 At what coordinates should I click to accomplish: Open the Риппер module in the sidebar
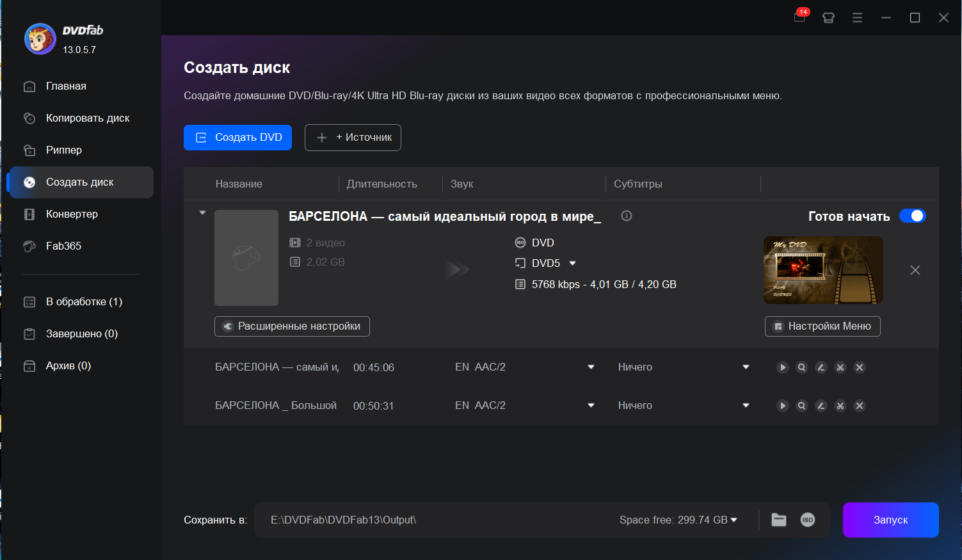64,150
